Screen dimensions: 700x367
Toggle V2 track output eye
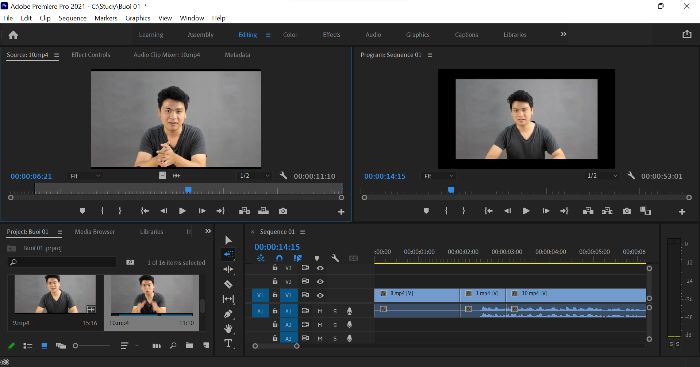tap(320, 281)
